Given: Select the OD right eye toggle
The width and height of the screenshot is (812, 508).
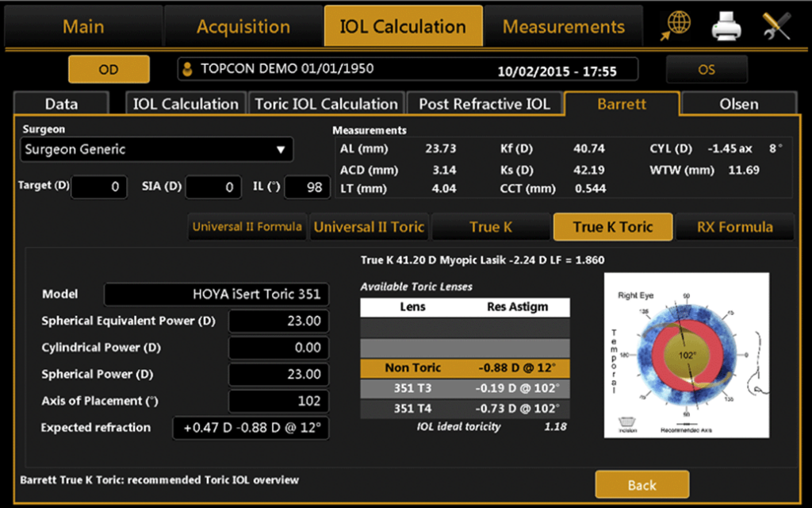Looking at the screenshot, I should click(109, 69).
